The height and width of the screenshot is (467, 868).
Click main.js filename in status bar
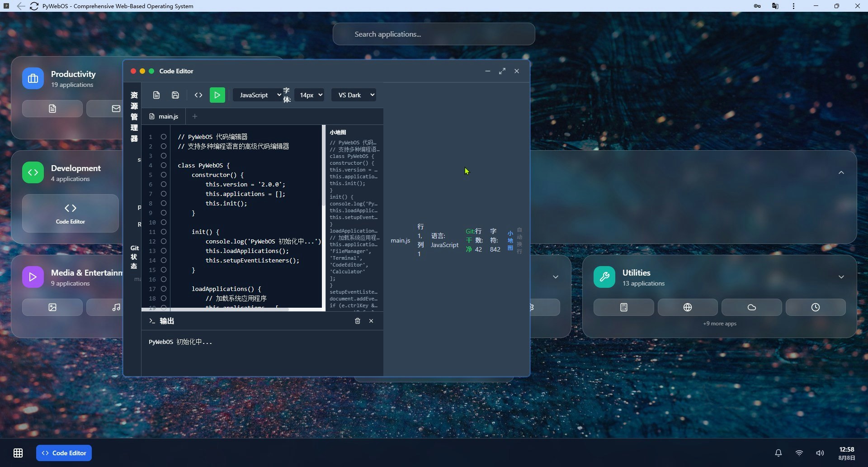[401, 240]
